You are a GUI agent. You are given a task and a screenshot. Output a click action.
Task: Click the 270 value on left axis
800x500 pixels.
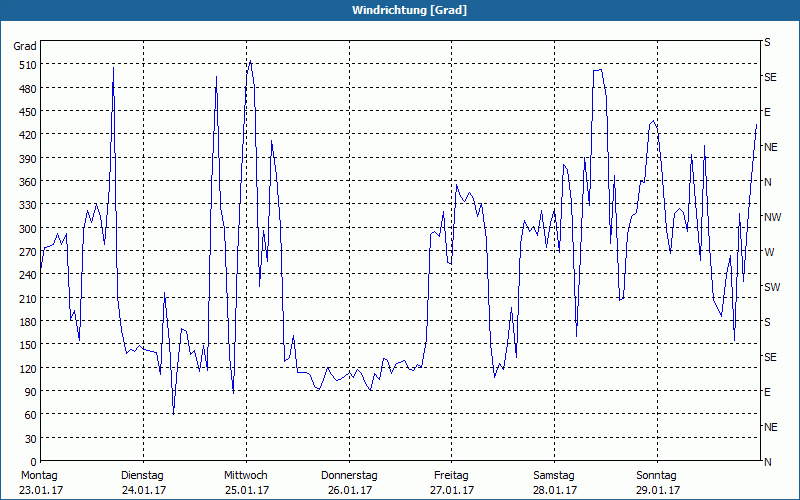point(28,252)
